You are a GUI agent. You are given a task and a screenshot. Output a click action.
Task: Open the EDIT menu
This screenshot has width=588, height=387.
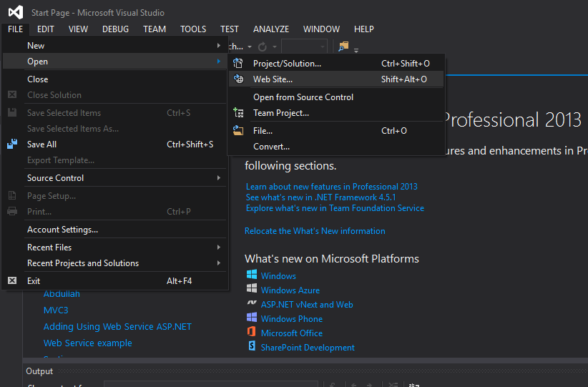[x=45, y=29]
